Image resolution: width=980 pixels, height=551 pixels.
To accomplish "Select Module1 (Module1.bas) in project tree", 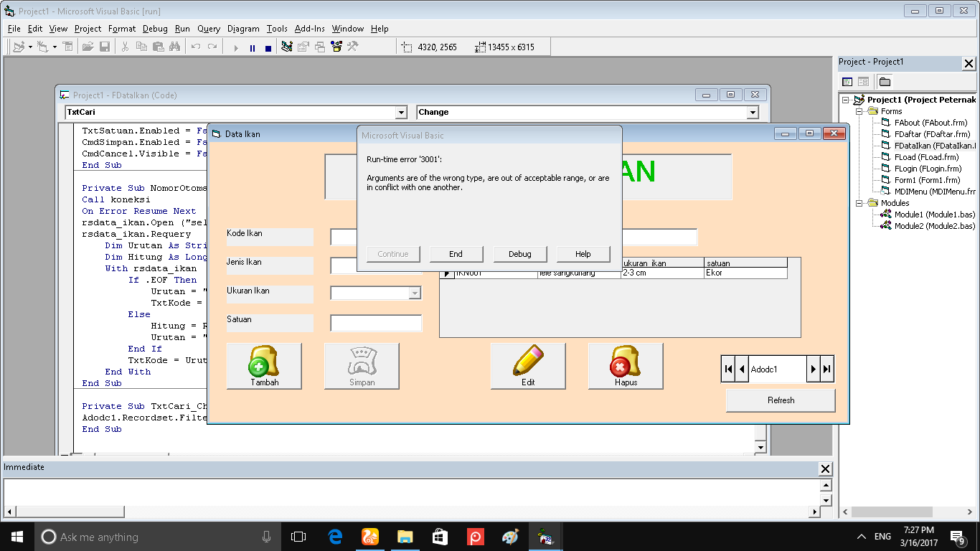I will pos(935,215).
